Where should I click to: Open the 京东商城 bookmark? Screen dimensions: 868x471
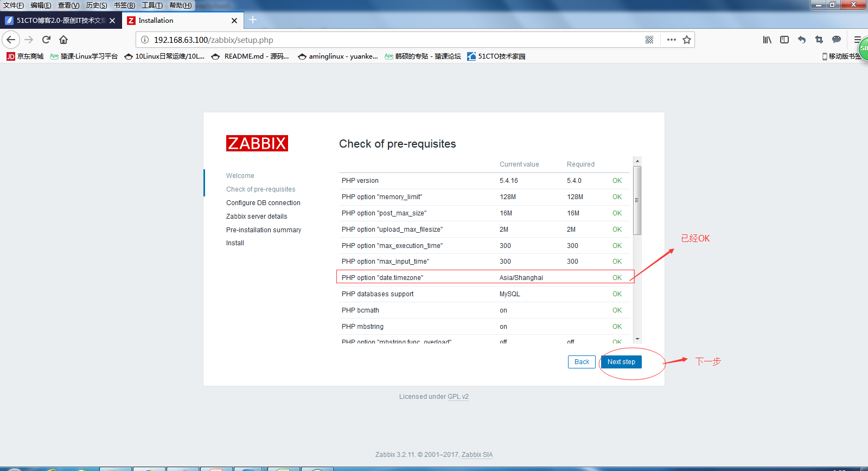25,56
